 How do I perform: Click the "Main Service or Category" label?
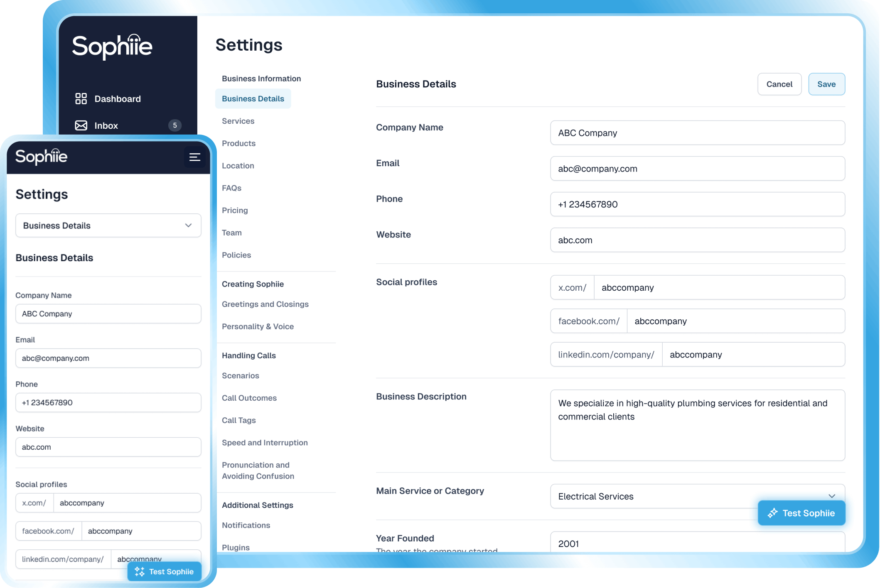click(x=430, y=491)
